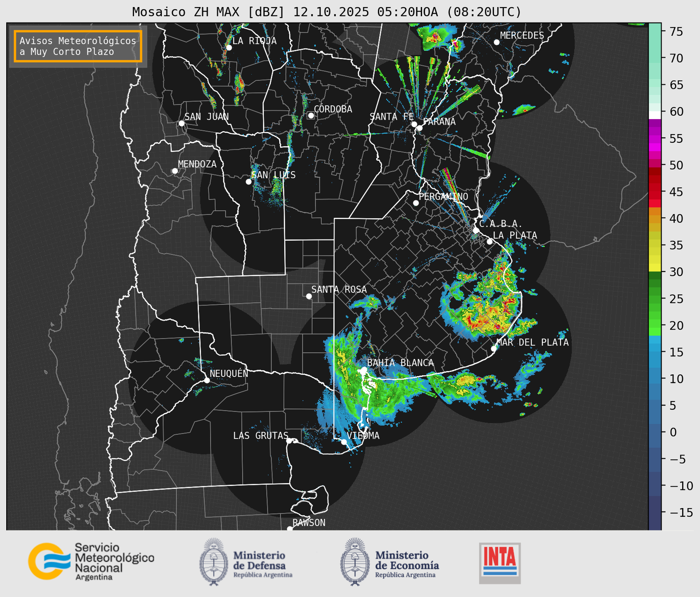Click the Mosaico ZH MAX title text

(326, 12)
